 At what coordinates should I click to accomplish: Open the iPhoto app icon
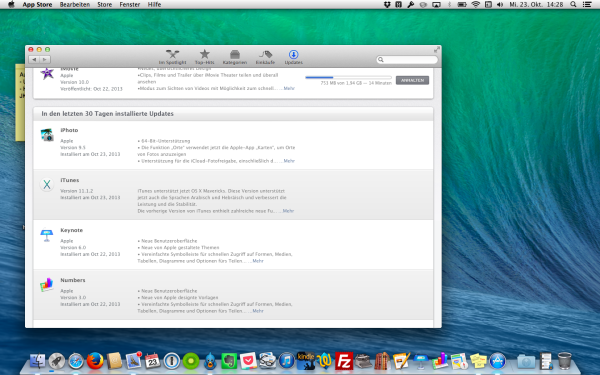coord(47,135)
